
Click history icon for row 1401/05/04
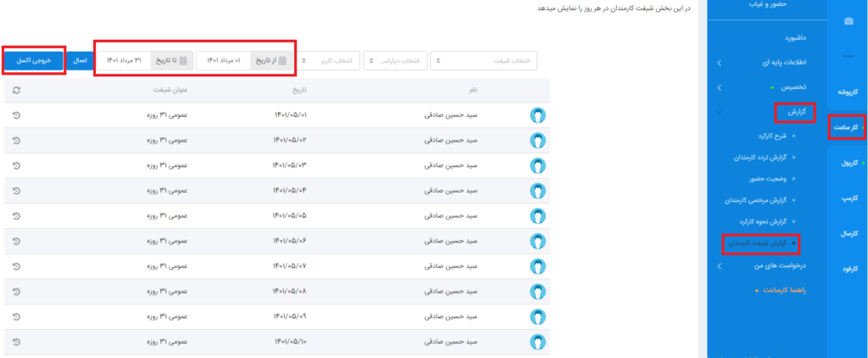[x=18, y=191]
